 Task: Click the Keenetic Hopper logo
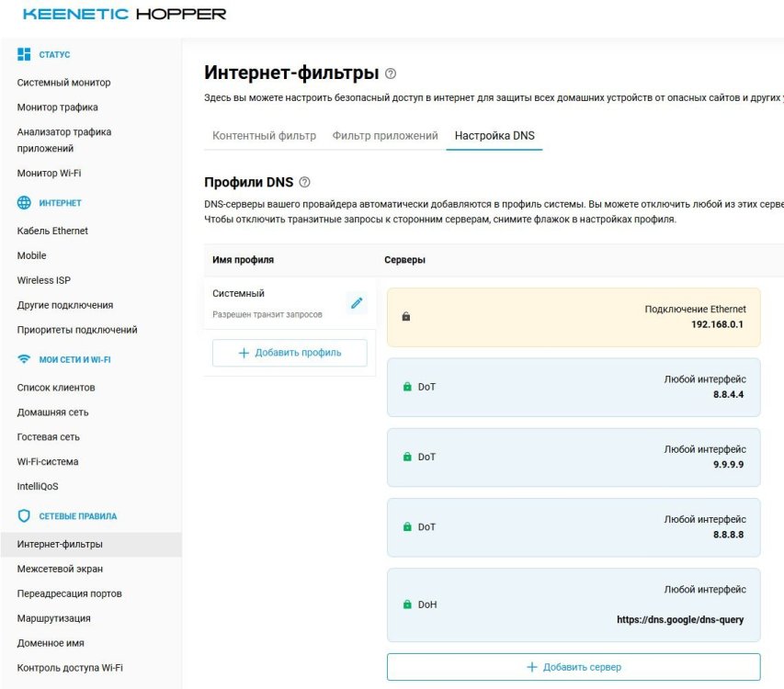coord(124,14)
